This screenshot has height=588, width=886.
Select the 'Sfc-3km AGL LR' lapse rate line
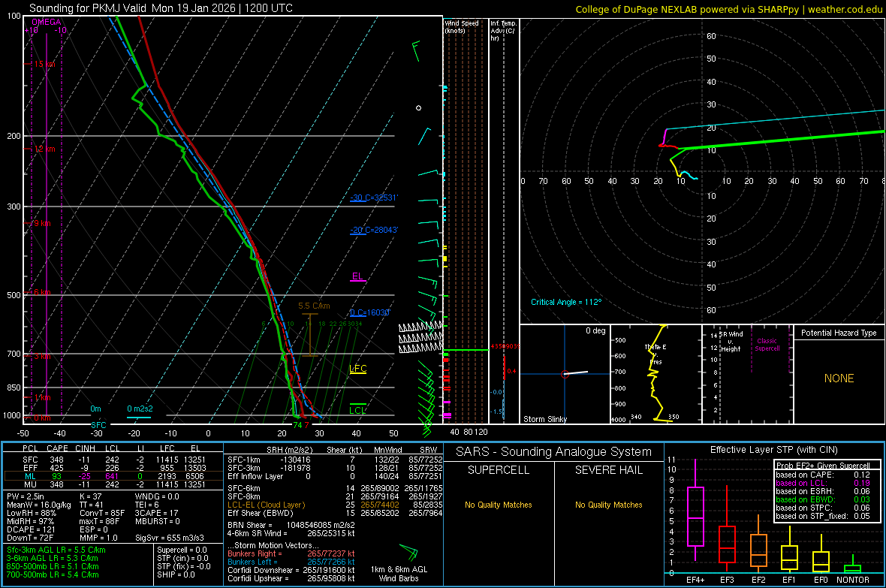[56, 550]
